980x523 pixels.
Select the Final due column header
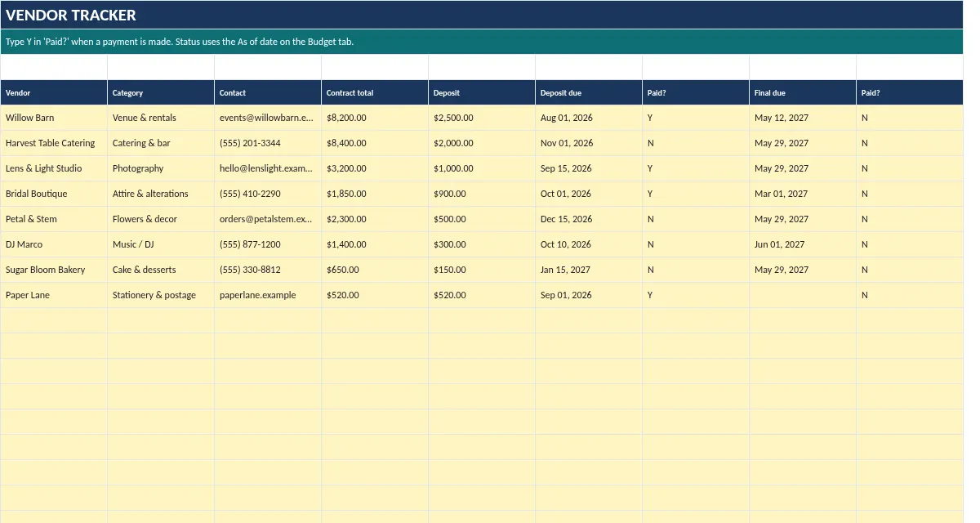[x=803, y=92]
